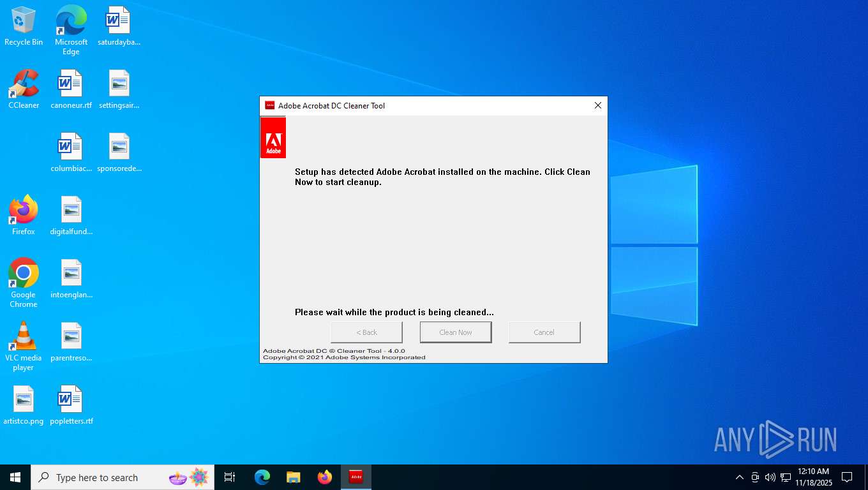The height and width of the screenshot is (490, 868).
Task: Open Microsoft Edge from the taskbar
Action: (262, 477)
